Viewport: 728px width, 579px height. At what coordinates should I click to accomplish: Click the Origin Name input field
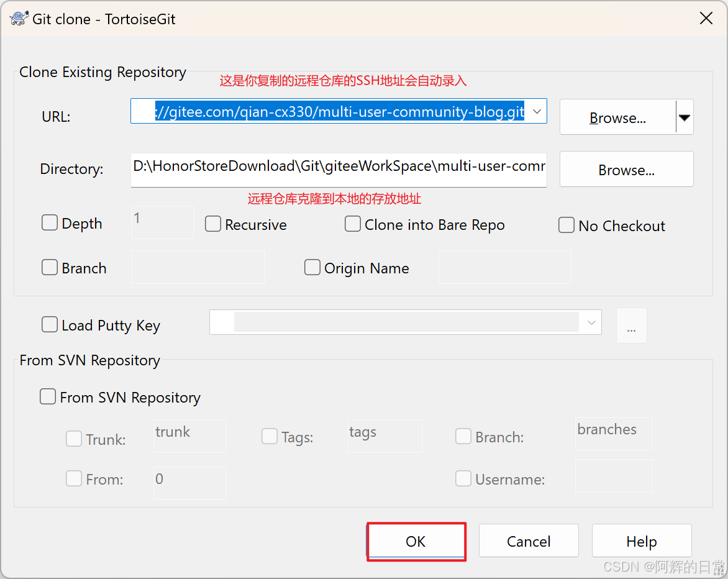coord(504,267)
